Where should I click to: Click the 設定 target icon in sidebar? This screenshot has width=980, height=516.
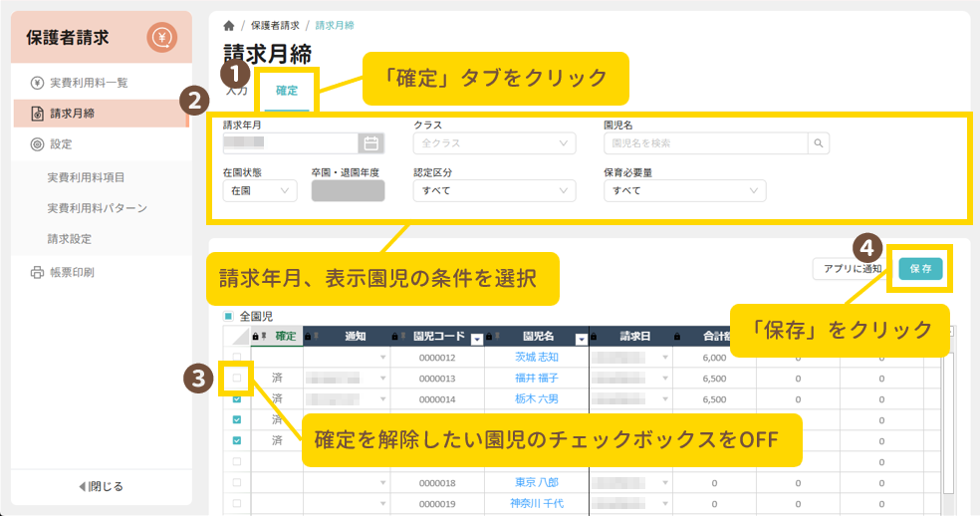pos(37,144)
